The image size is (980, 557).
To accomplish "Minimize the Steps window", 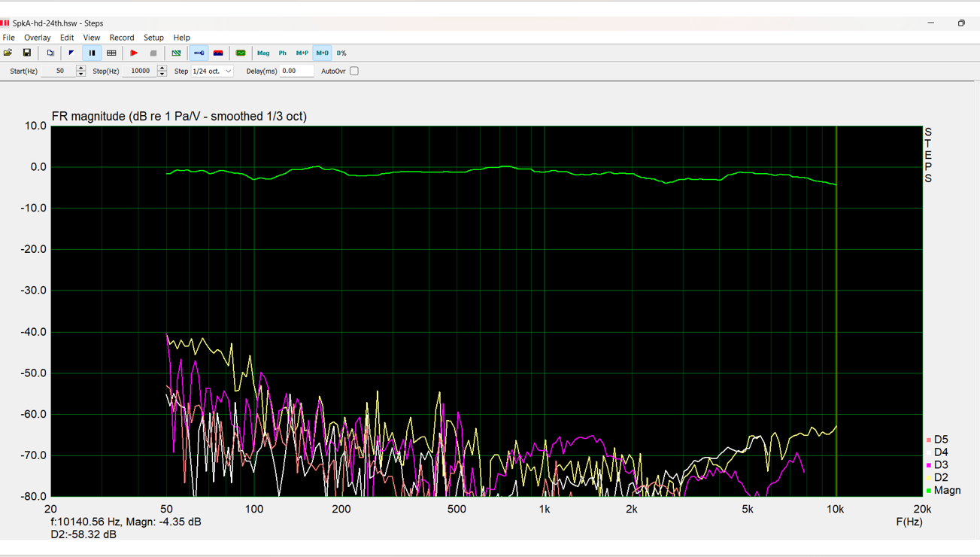I will coord(930,23).
